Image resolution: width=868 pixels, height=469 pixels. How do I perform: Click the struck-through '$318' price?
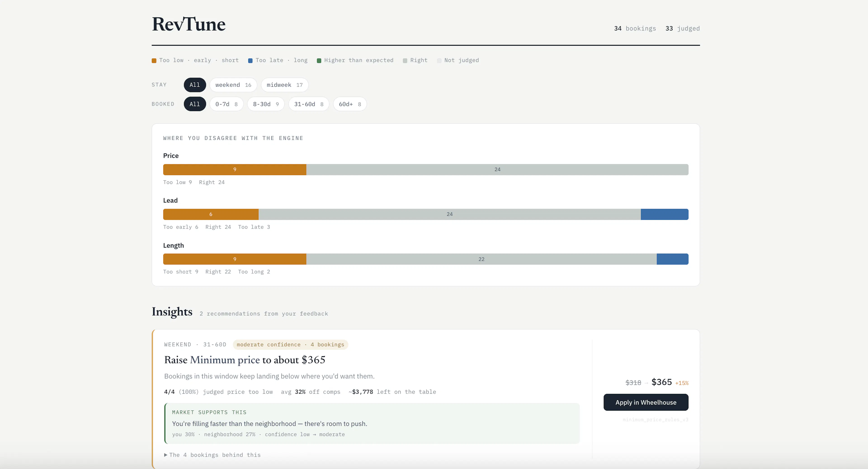[x=633, y=383]
